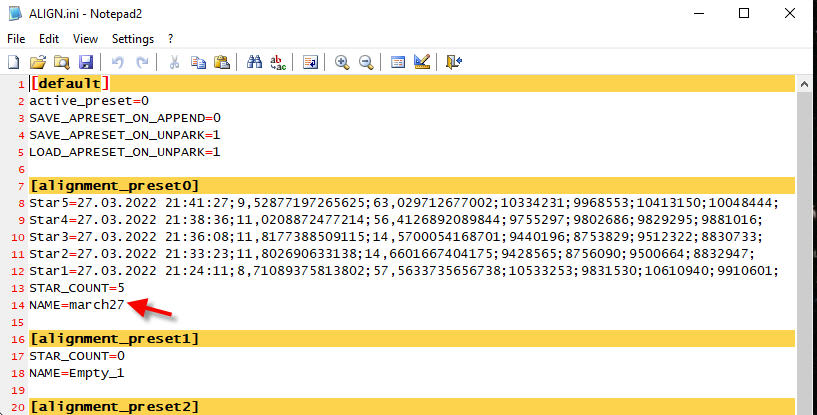Open the scheme selection icon
This screenshot has height=415, width=817.
(x=398, y=62)
